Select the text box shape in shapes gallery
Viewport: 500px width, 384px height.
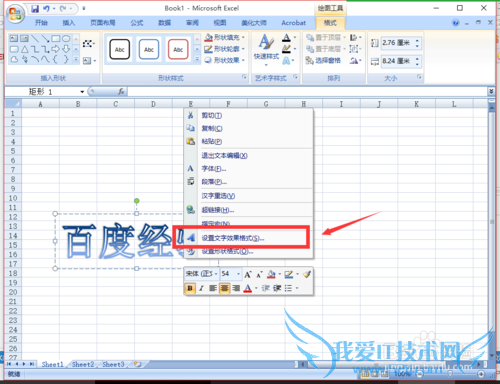pos(14,38)
